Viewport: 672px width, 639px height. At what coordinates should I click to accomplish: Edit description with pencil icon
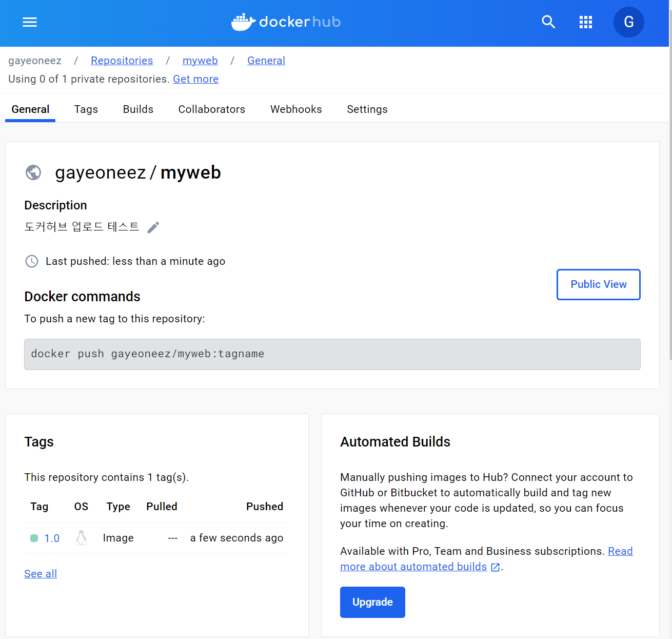point(153,227)
